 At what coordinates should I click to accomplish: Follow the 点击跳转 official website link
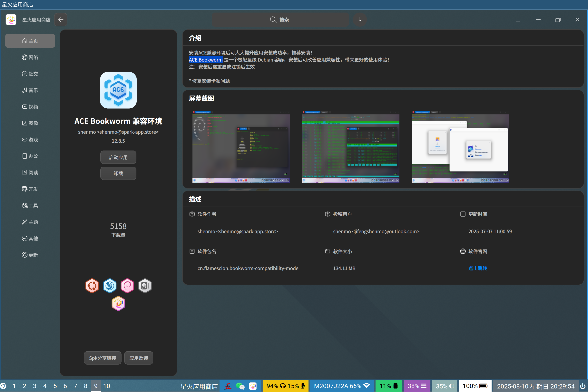(x=477, y=268)
